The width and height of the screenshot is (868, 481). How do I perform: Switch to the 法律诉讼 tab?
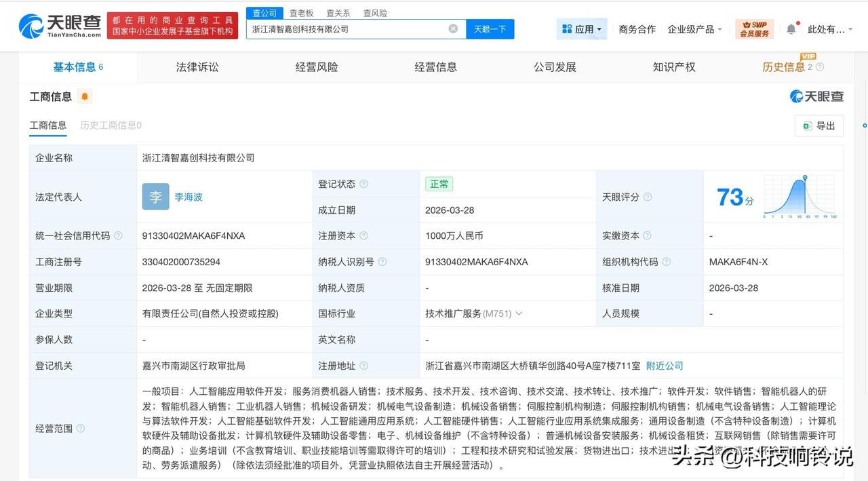(197, 66)
